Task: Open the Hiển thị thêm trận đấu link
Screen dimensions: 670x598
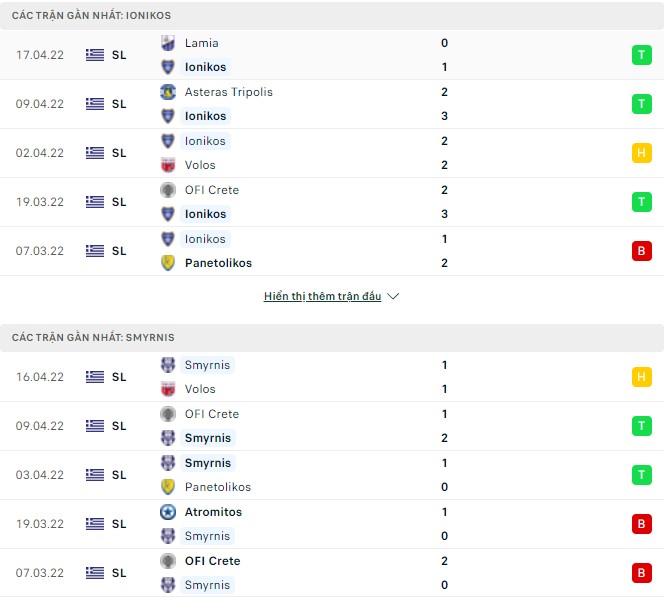Action: [322, 297]
